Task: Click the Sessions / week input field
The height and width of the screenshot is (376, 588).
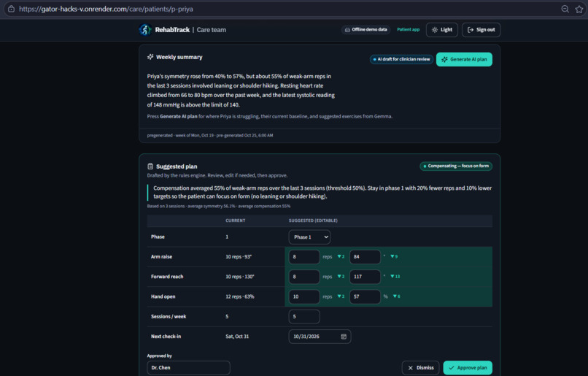Action: click(x=304, y=317)
